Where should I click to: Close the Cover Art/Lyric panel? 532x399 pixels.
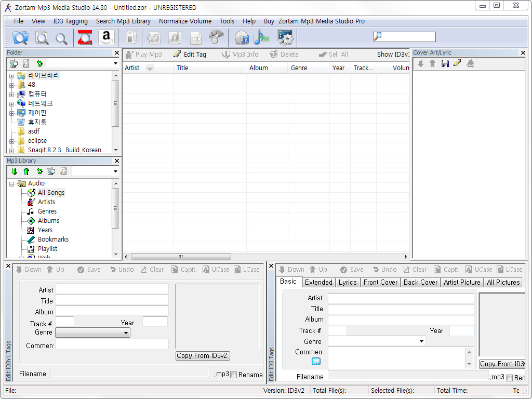click(x=523, y=52)
